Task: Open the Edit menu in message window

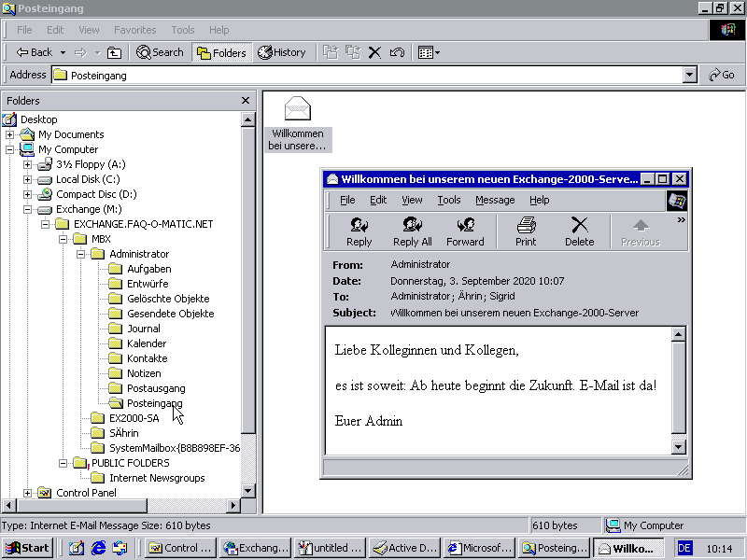Action: coord(378,200)
